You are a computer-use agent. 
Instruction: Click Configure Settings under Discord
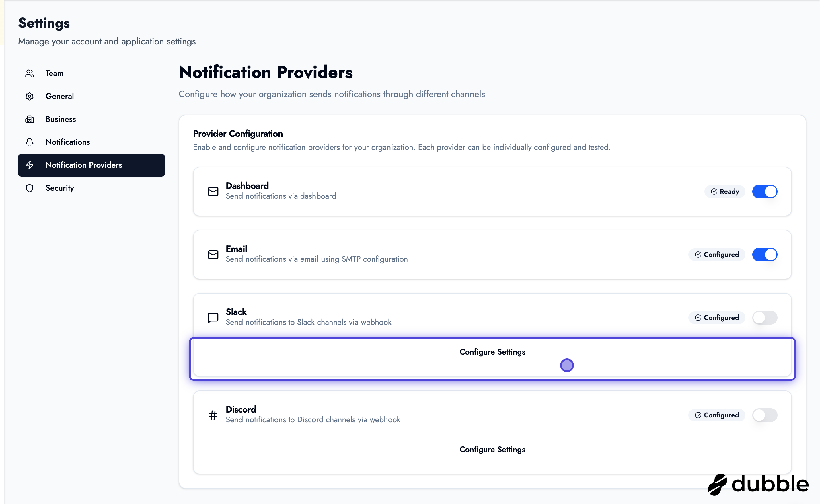(492, 449)
